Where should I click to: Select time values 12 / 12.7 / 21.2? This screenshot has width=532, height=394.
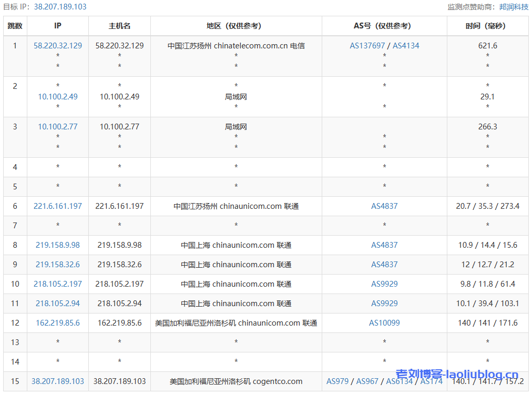(487, 265)
